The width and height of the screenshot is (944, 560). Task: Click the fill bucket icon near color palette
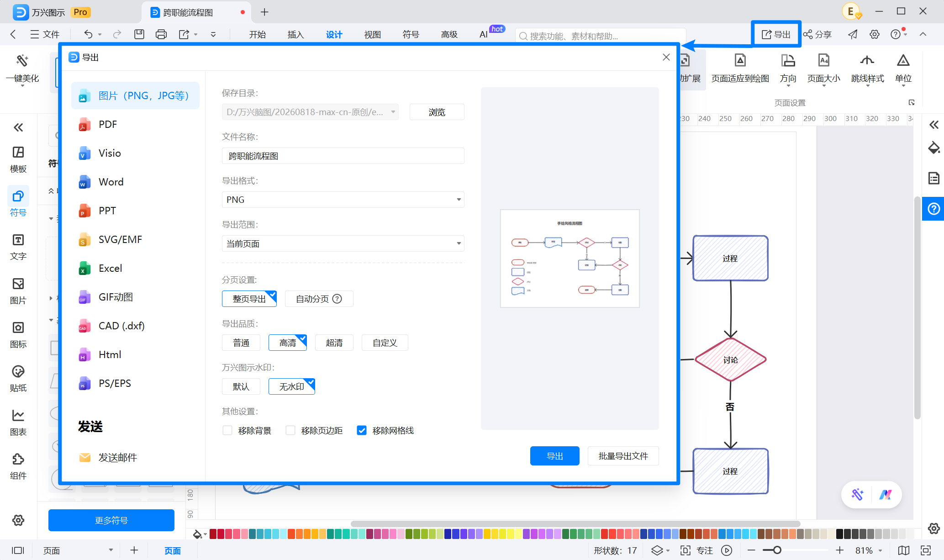click(197, 534)
